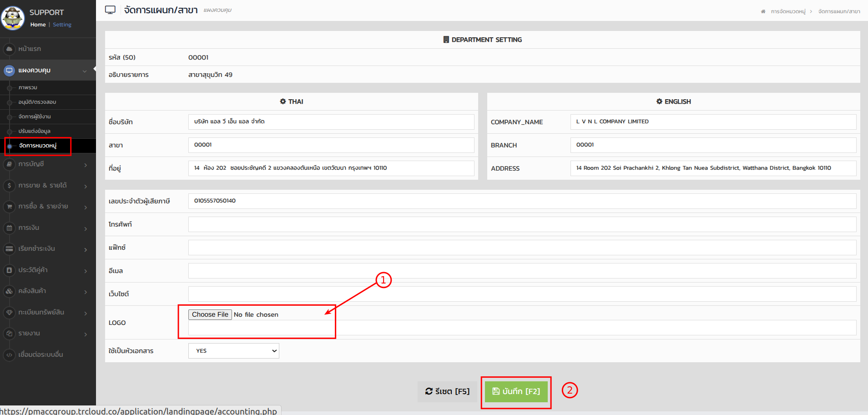868x415 pixels.
Task: Click the gear icon beside THAI
Action: (283, 101)
